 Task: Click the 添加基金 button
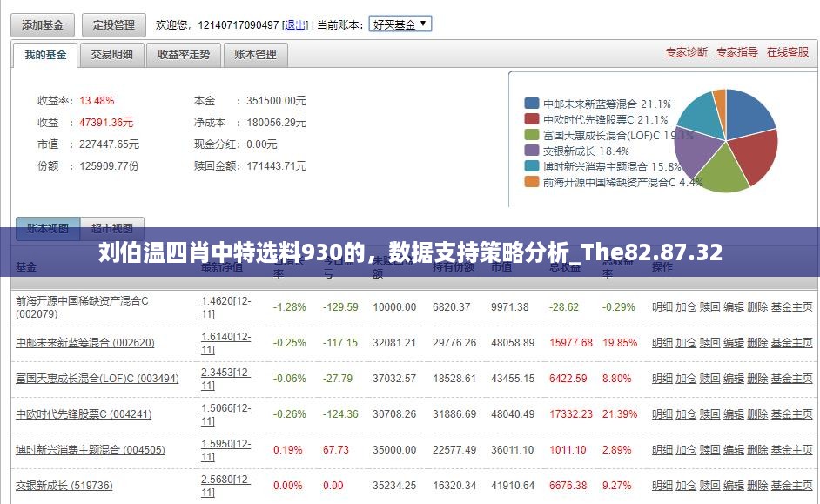[x=43, y=24]
